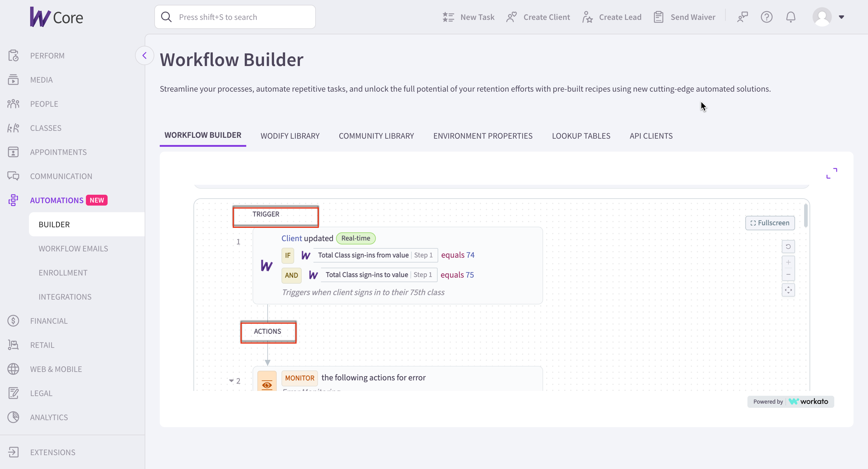Open the Extensions sidebar icon

click(14, 452)
